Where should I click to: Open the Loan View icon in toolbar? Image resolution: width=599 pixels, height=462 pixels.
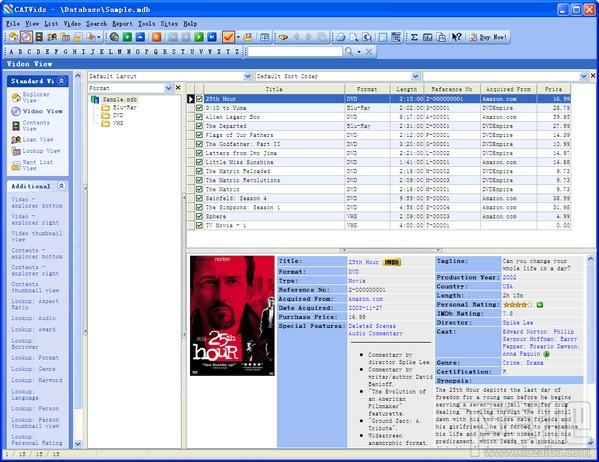[52, 37]
